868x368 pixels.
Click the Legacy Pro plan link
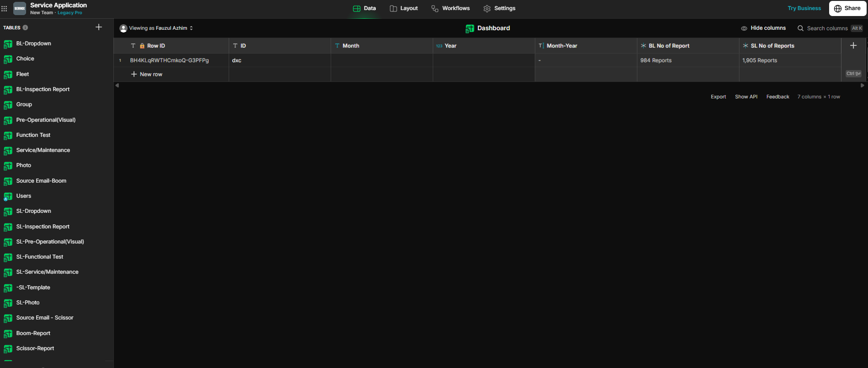70,13
